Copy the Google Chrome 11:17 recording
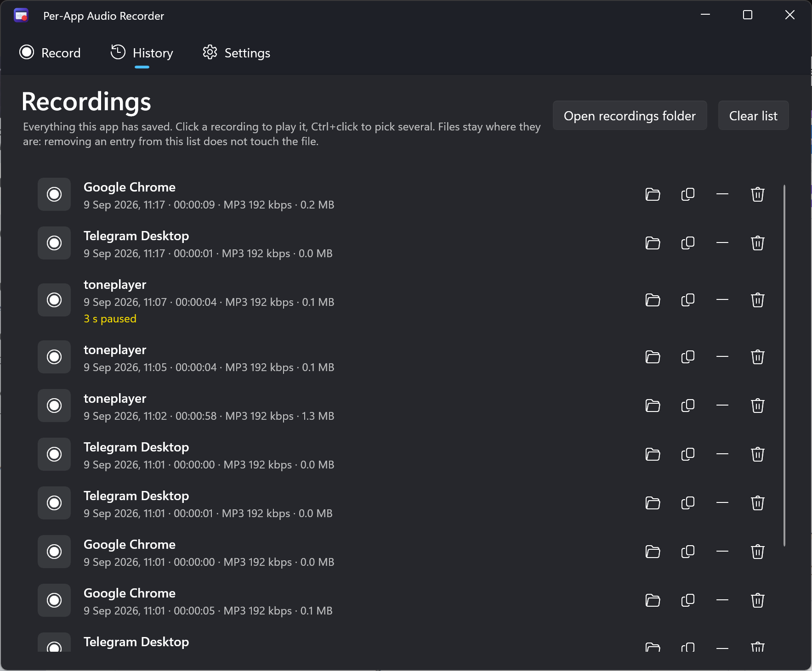Image resolution: width=812 pixels, height=671 pixels. coord(687,194)
